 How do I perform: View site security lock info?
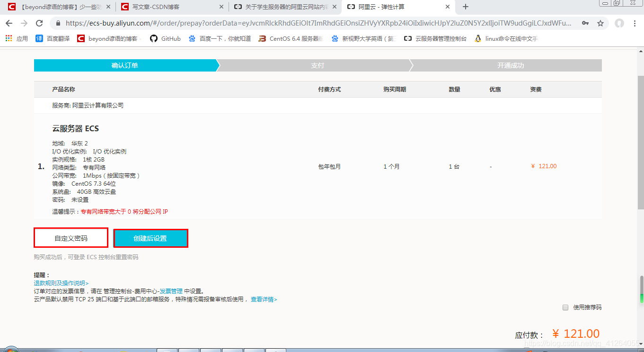(58, 23)
